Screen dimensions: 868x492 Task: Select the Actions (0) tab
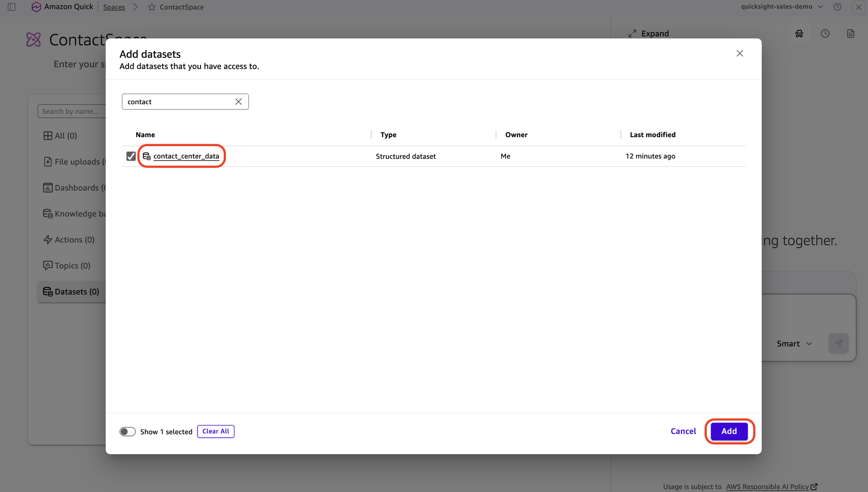(x=69, y=240)
